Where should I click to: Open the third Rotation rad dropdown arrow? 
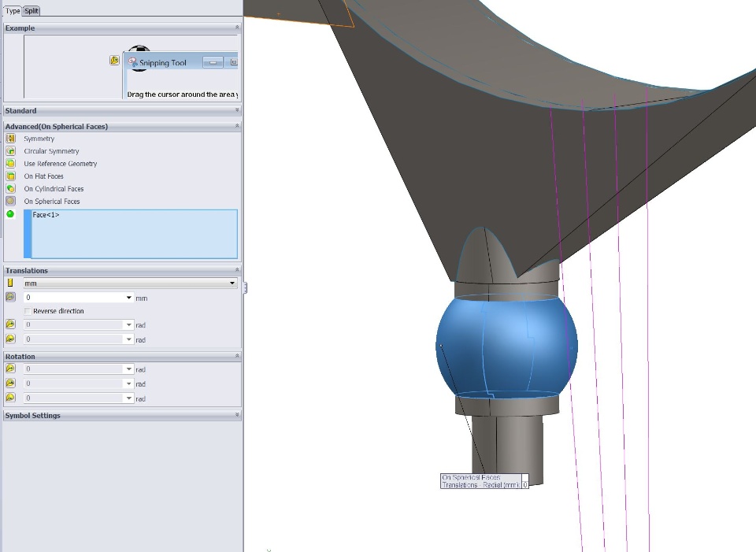pyautogui.click(x=128, y=398)
